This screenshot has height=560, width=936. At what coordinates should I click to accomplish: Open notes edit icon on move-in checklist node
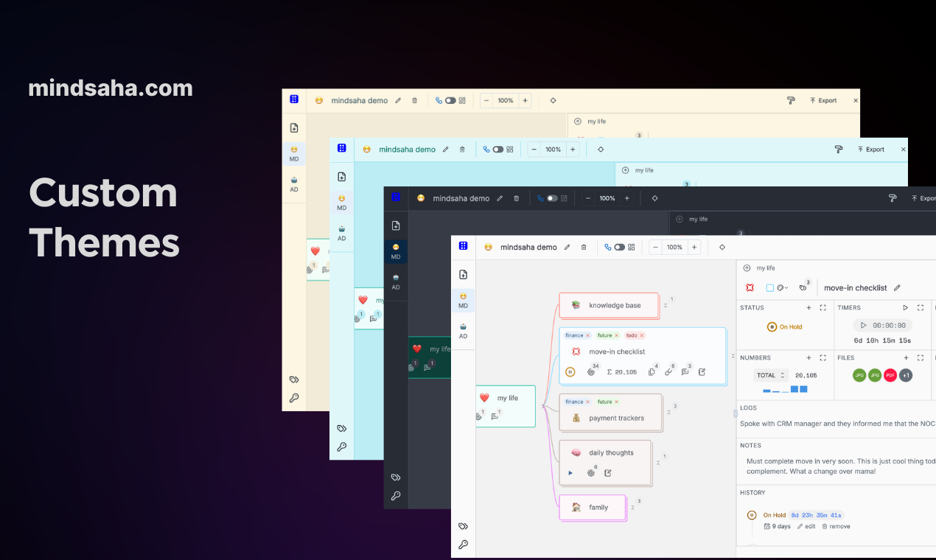702,372
